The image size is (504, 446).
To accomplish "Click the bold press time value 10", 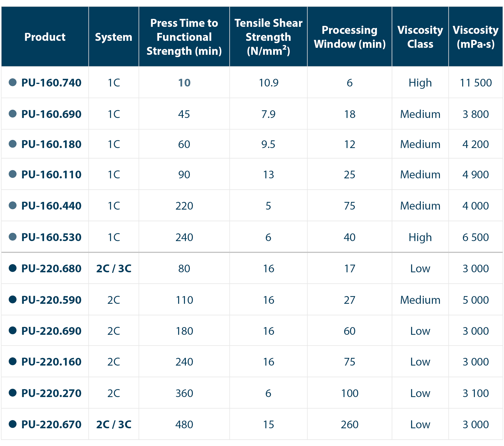I will [x=184, y=83].
